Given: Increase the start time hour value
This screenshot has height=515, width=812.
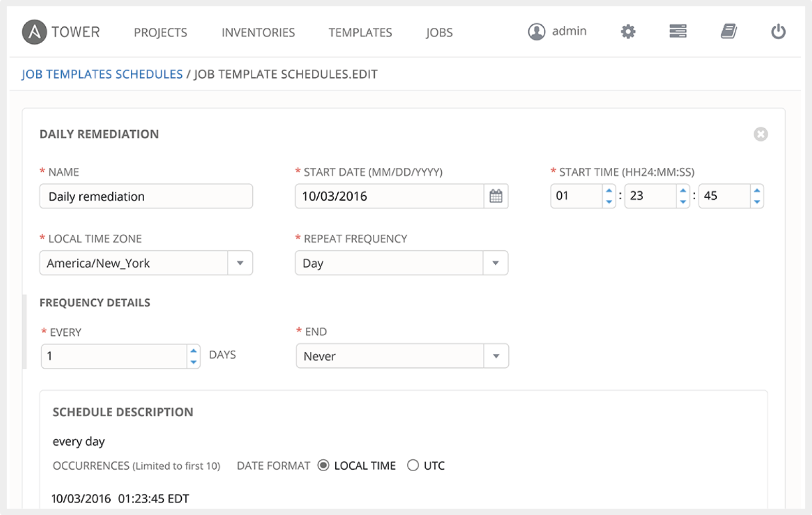Looking at the screenshot, I should click(609, 191).
